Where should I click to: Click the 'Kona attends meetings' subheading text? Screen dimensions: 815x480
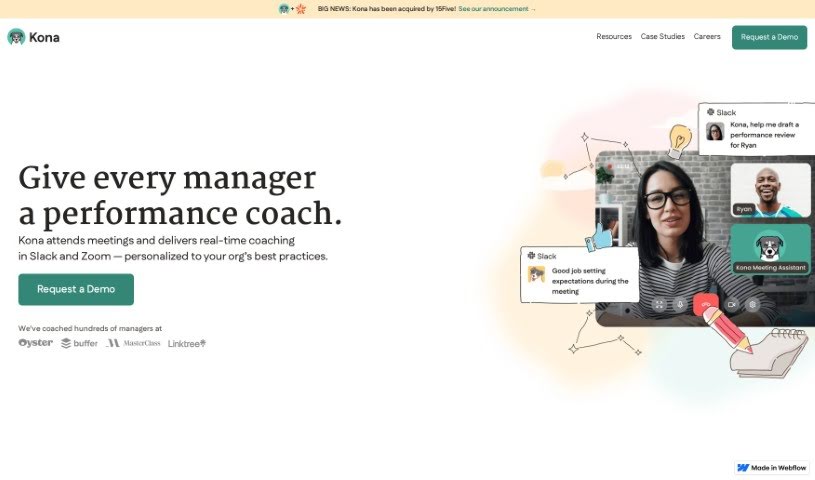[x=173, y=248]
